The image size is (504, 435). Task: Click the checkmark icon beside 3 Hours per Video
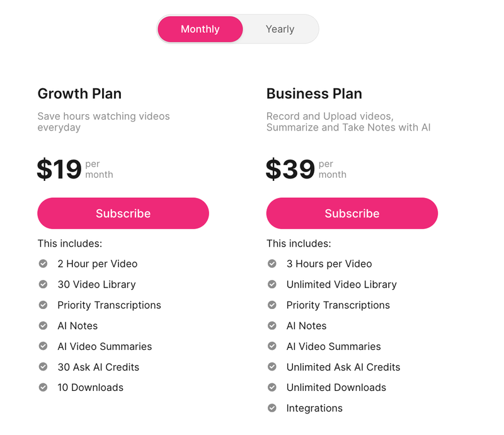pos(272,264)
